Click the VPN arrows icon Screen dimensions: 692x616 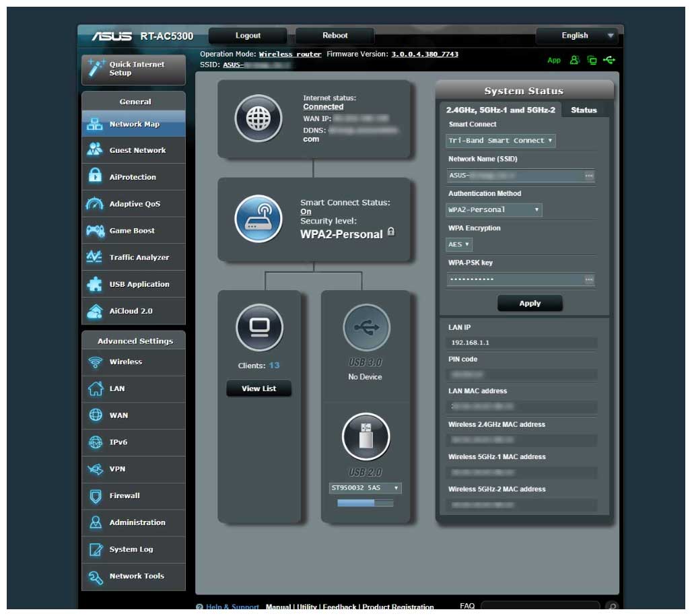(96, 469)
